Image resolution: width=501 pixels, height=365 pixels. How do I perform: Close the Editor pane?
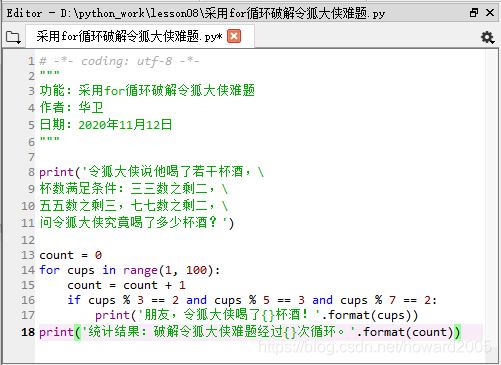490,13
